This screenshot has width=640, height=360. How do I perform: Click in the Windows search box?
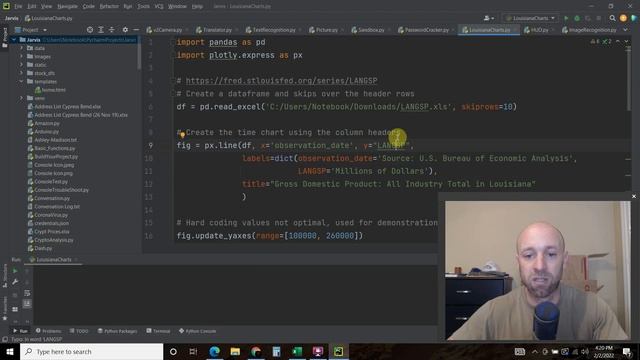[91, 351]
